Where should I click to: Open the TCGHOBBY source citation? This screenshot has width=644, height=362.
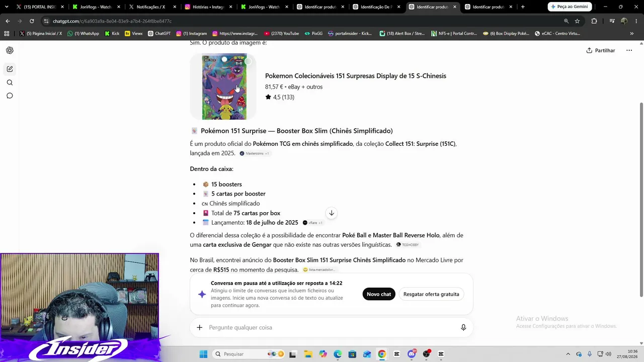point(408,245)
